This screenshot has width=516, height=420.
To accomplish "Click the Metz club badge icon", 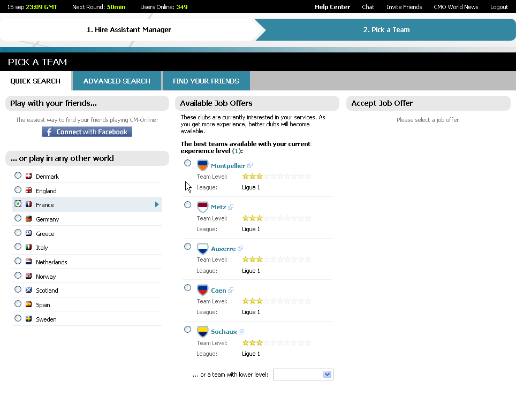I will pyautogui.click(x=202, y=207).
